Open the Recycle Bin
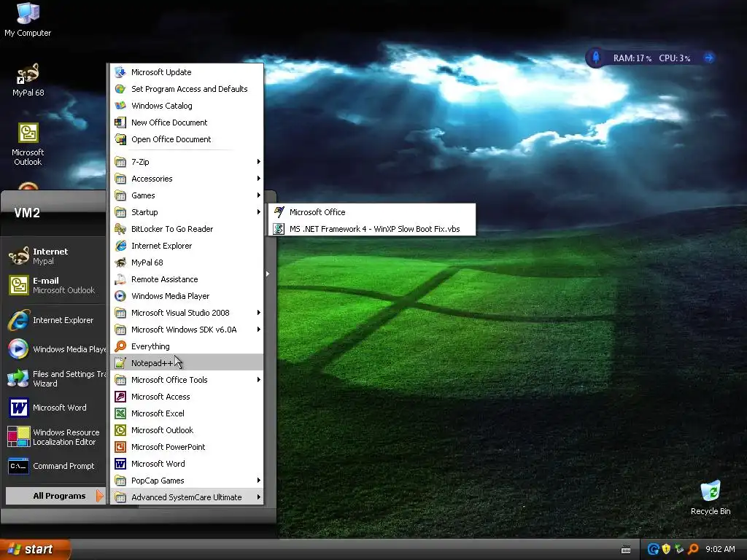Screen dimensions: 747x560 coord(711,497)
